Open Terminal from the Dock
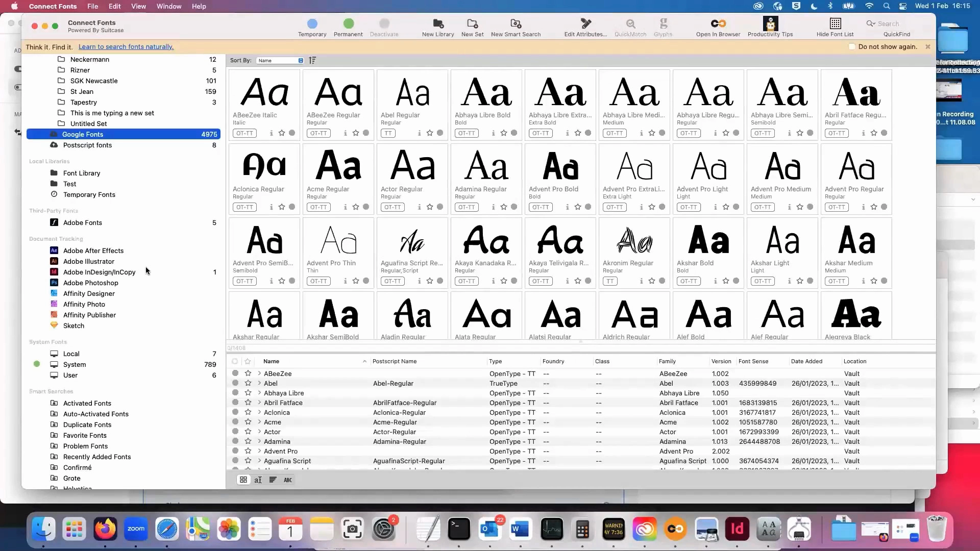The height and width of the screenshot is (551, 980). [x=459, y=529]
